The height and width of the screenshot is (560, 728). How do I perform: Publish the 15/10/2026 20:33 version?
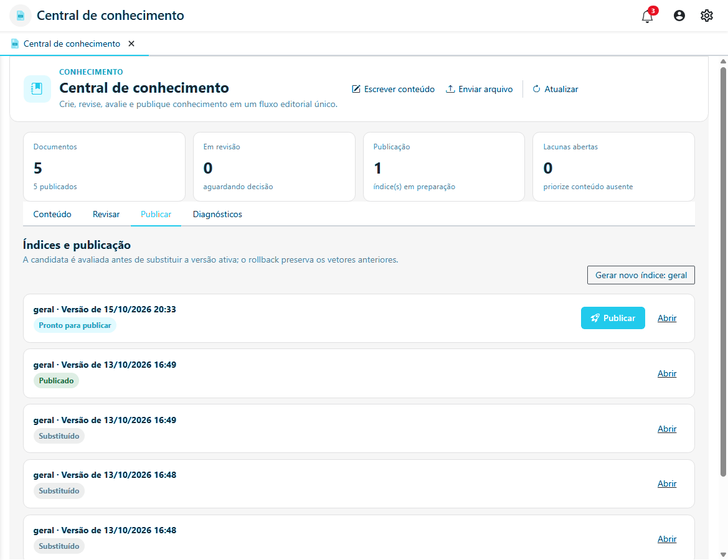click(613, 318)
